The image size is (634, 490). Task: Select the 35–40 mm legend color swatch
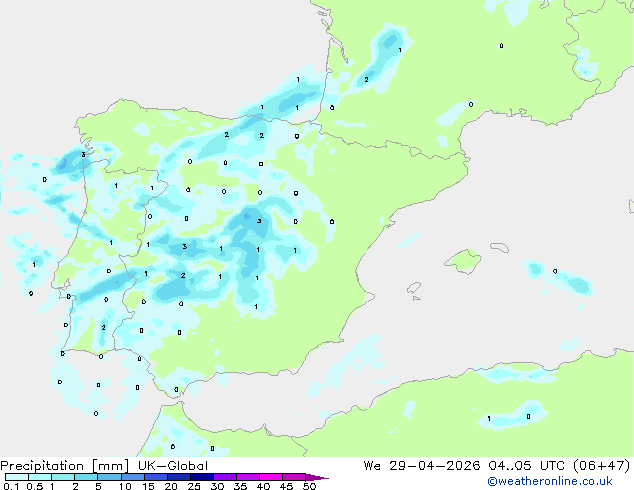[x=248, y=477]
